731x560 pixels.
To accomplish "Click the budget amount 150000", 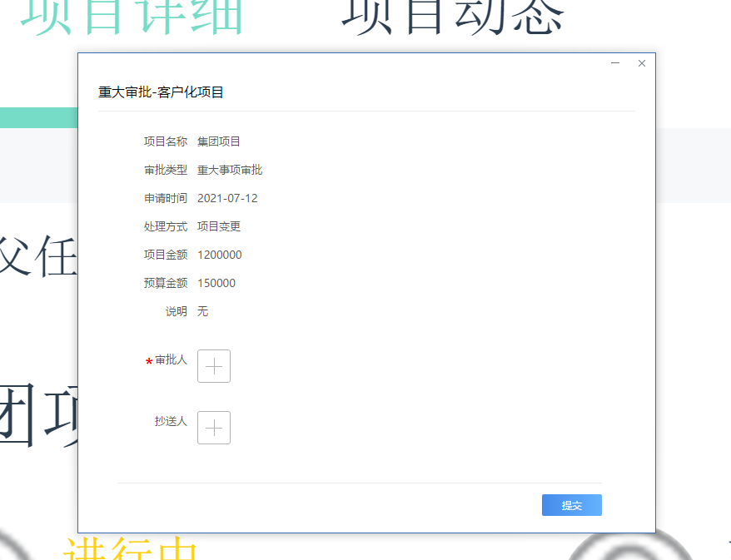I will click(216, 283).
